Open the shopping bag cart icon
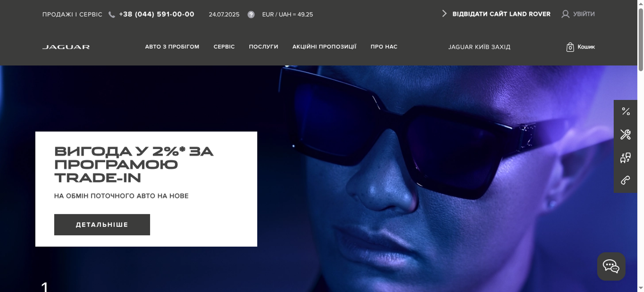The width and height of the screenshot is (644, 292). (x=570, y=47)
